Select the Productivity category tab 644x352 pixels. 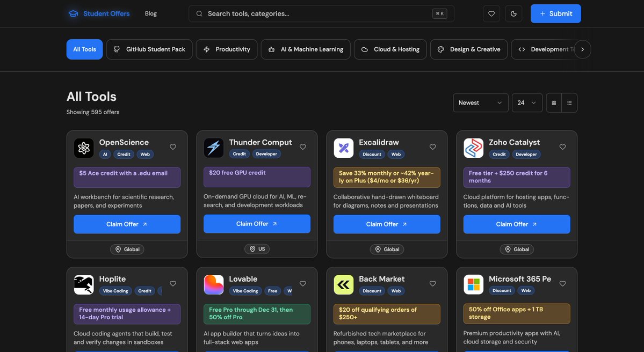[227, 49]
